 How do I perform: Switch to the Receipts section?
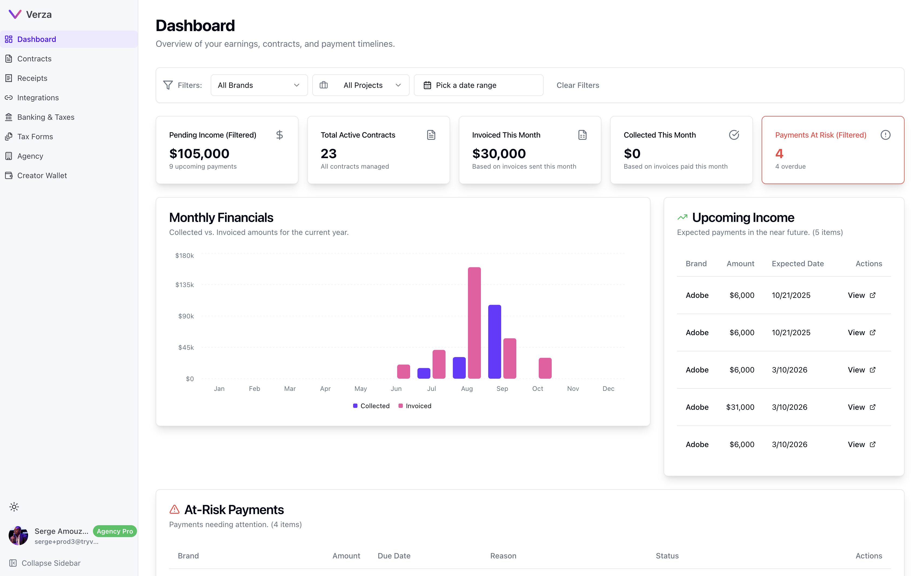pos(32,78)
